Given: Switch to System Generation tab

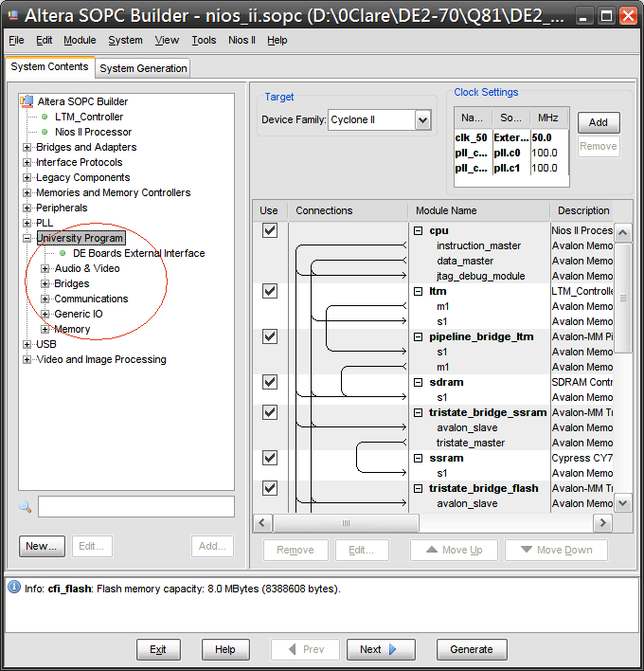Looking at the screenshot, I should tap(143, 68).
